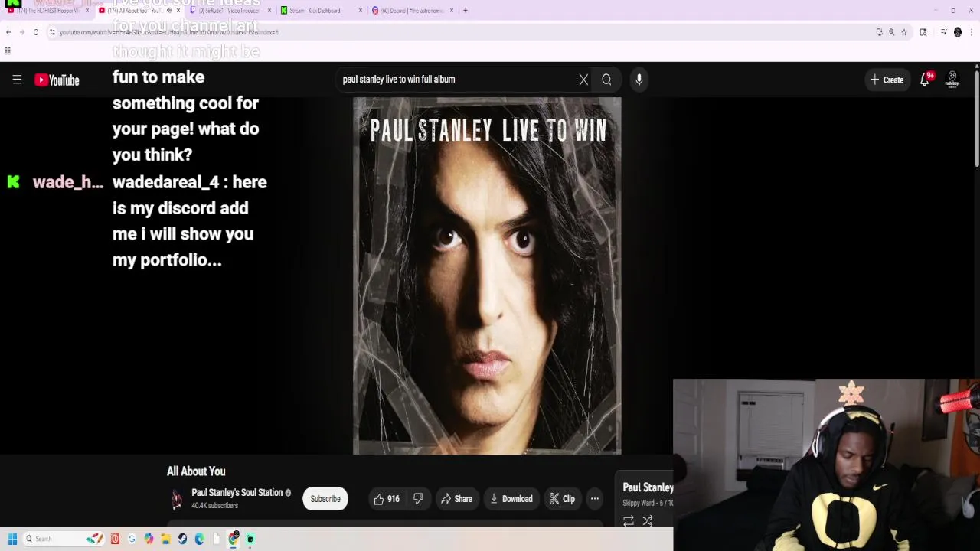This screenshot has width=980, height=551.
Task: Open File Explorer from taskbar
Action: click(165, 539)
